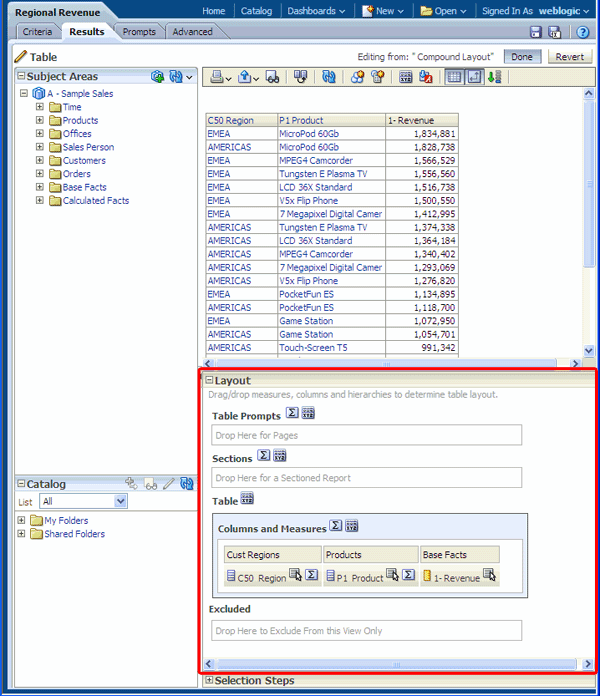Click the Subject Areas add subject area icon
Viewport: 600px width, 696px height.
157,77
